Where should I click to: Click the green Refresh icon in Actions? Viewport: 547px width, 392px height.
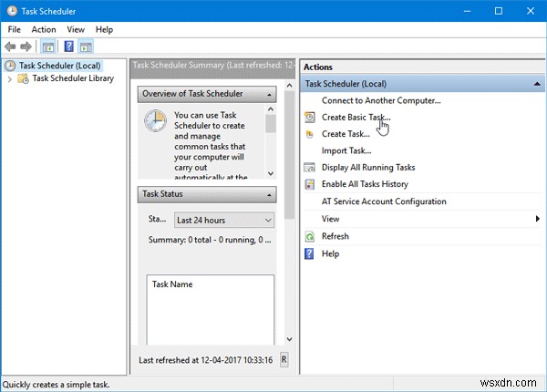point(309,236)
